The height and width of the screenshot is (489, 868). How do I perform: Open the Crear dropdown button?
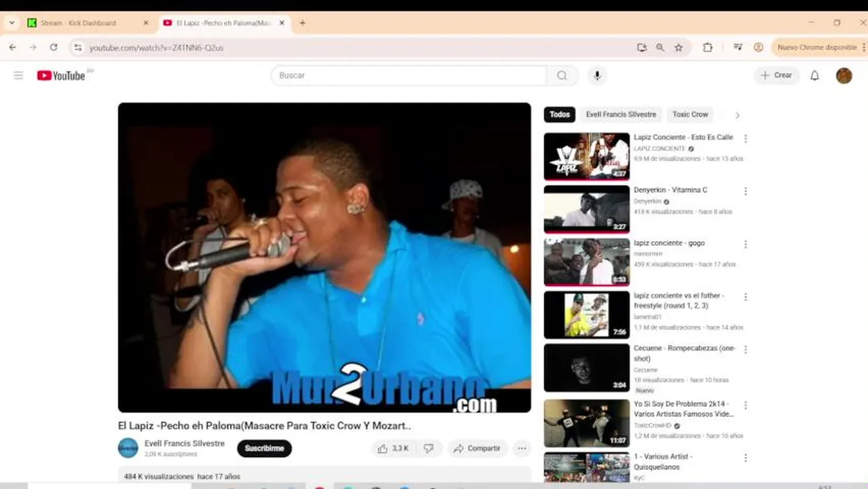click(x=776, y=75)
